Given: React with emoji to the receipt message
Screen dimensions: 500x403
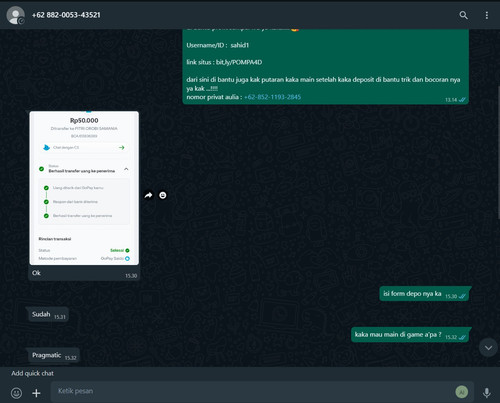Looking at the screenshot, I should pyautogui.click(x=163, y=195).
